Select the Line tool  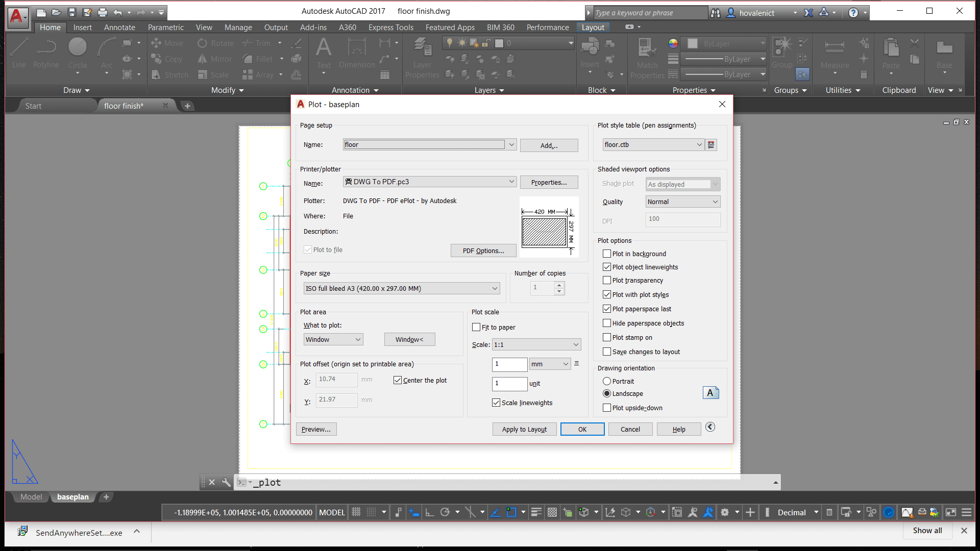tap(18, 54)
